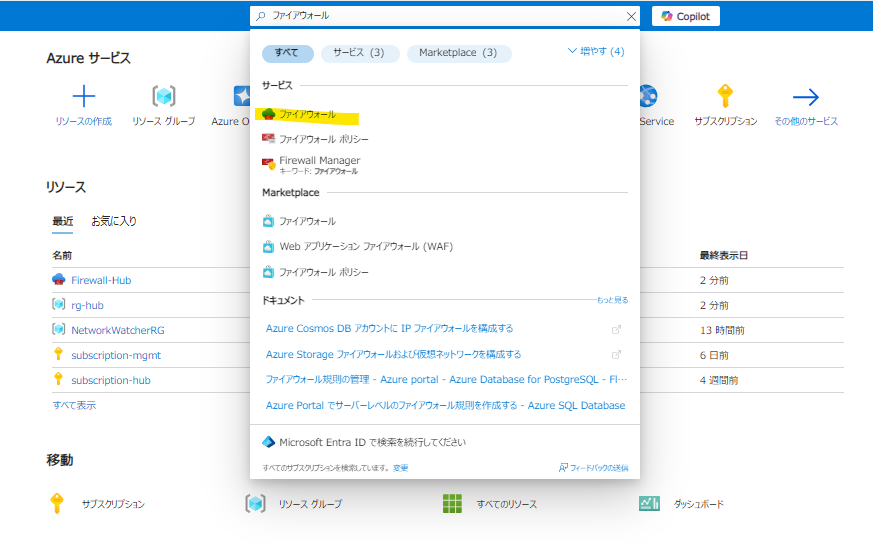Click 名前 column header

(62, 255)
